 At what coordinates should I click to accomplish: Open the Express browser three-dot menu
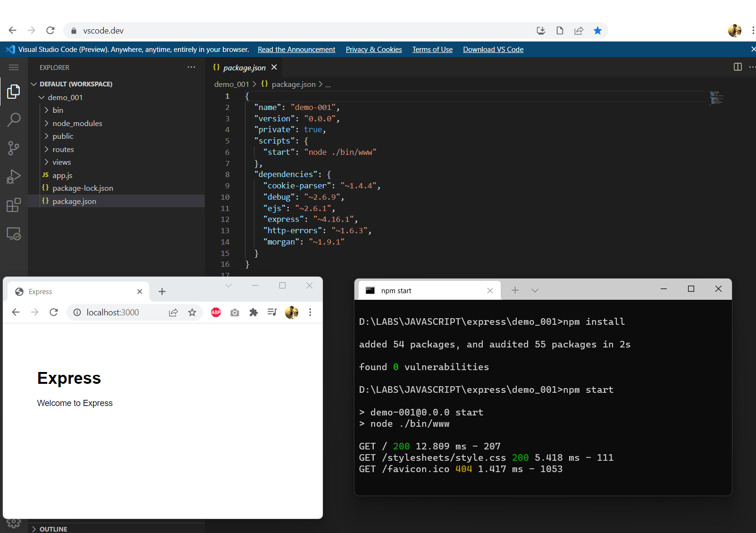(x=310, y=312)
